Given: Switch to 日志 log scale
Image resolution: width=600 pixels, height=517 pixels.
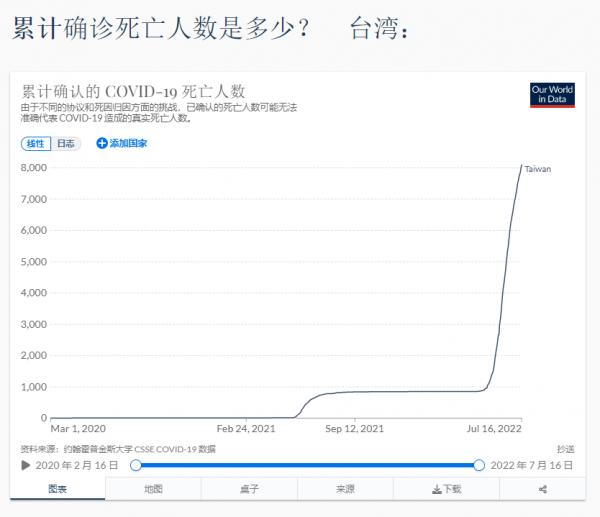Looking at the screenshot, I should point(66,143).
